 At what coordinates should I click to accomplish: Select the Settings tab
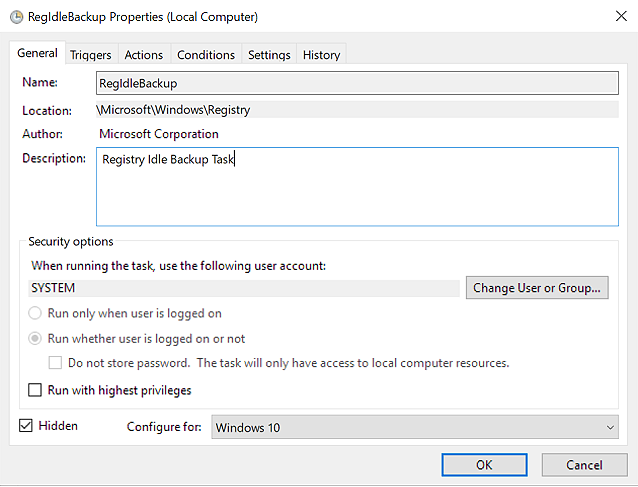point(269,55)
